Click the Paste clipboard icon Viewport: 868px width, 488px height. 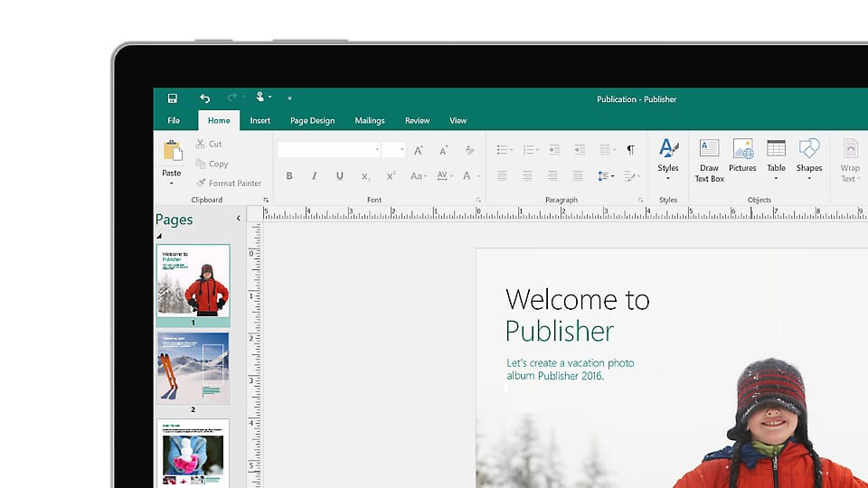click(172, 151)
